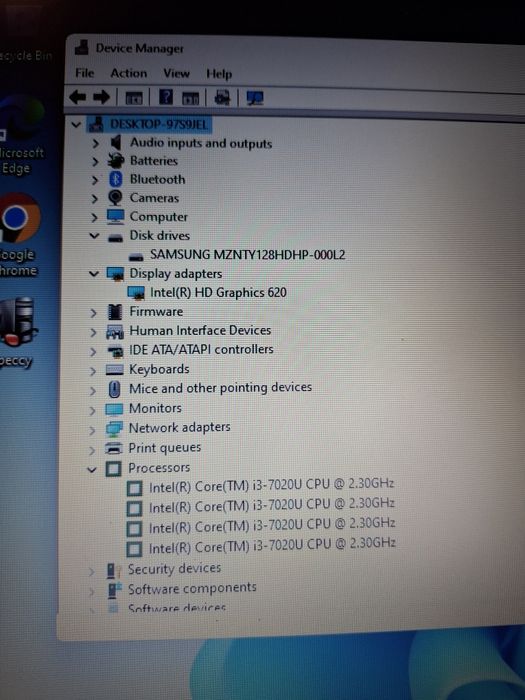The height and width of the screenshot is (700, 525).
Task: Expand IDE ATA/ATAPI controllers
Action: pos(93,352)
